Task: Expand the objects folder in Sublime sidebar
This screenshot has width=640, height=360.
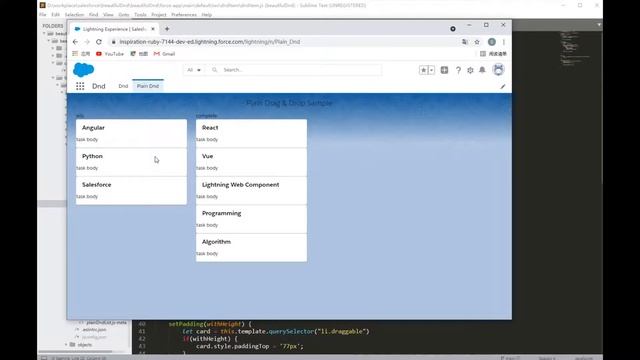Action: 67,344
